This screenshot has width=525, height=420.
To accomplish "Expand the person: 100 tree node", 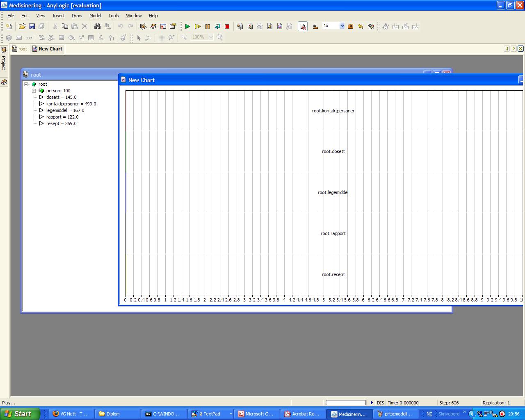I will click(34, 91).
